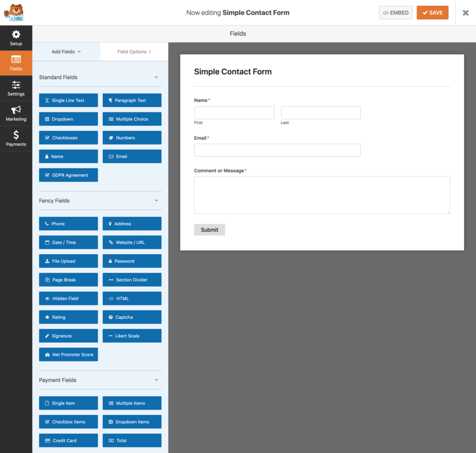Viewport: 476px width, 453px height.
Task: Switch to the Add Fields tab
Action: click(66, 51)
